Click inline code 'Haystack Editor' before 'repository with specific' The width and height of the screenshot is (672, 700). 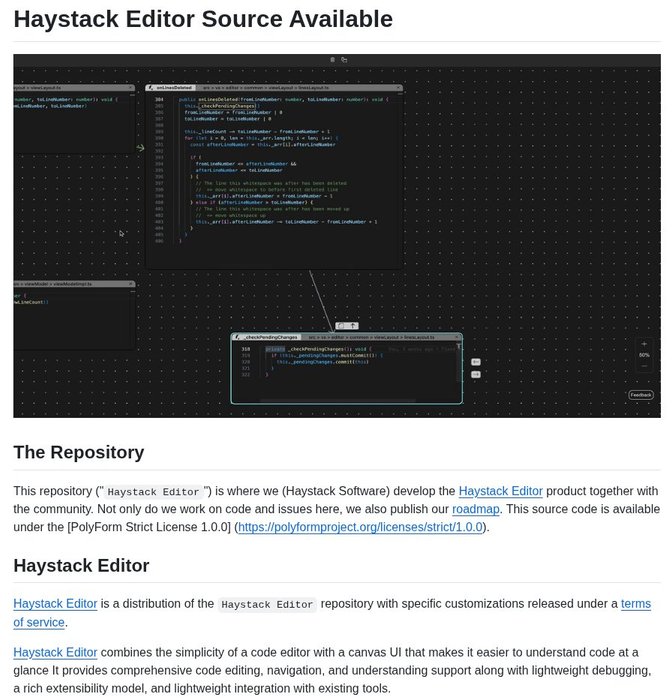coord(267,604)
